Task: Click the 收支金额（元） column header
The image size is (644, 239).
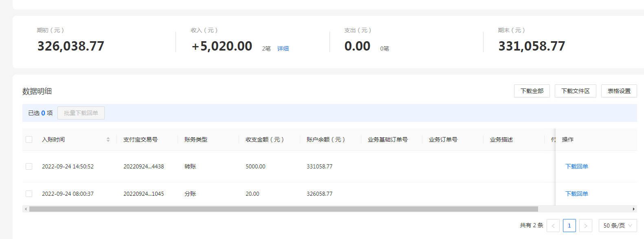Action: (265, 139)
